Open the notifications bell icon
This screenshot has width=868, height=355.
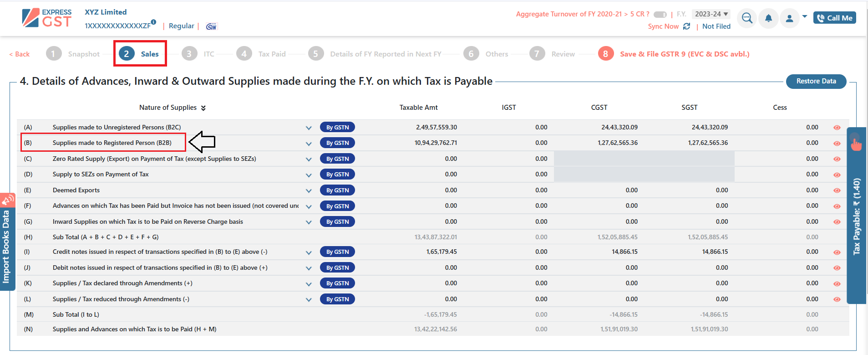768,18
